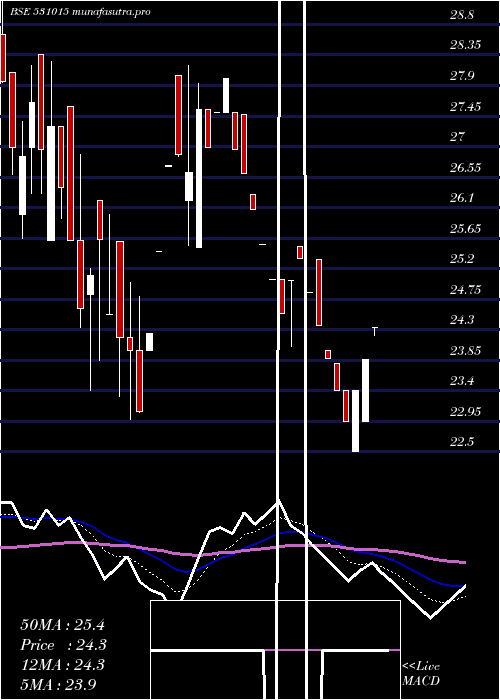Click the 28.35 price axis label
The image size is (500, 700).
[x=465, y=45]
